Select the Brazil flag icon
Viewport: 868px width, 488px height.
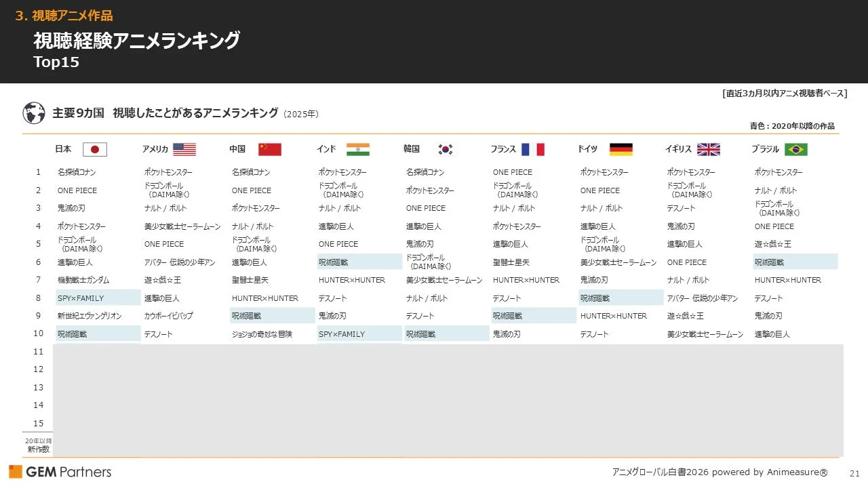pyautogui.click(x=796, y=149)
